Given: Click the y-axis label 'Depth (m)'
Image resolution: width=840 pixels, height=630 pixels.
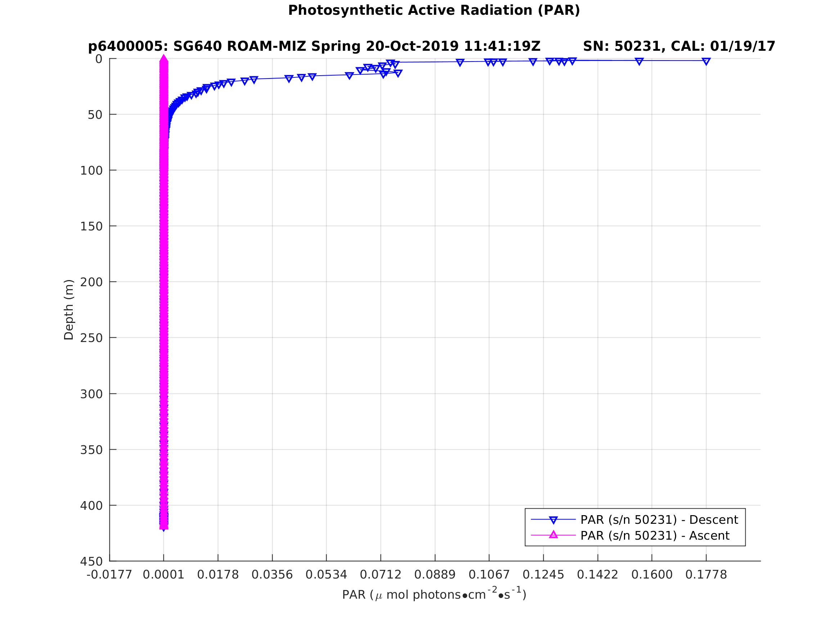Looking at the screenshot, I should coord(69,310).
